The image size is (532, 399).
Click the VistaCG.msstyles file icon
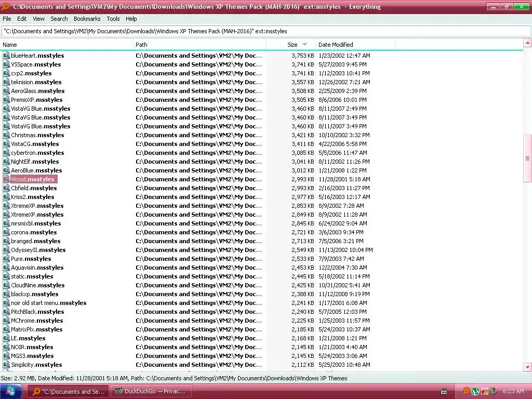pos(6,143)
